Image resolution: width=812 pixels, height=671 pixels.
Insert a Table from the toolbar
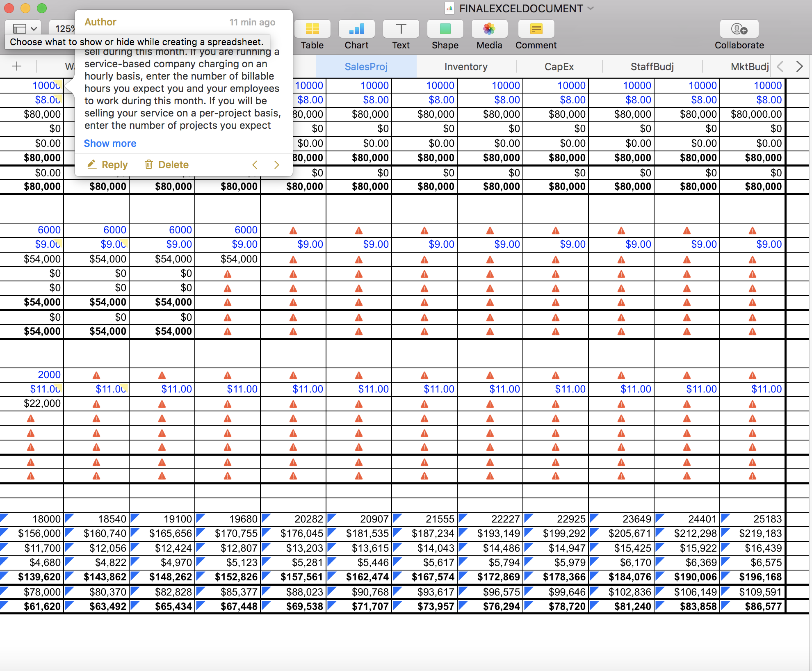point(312,35)
